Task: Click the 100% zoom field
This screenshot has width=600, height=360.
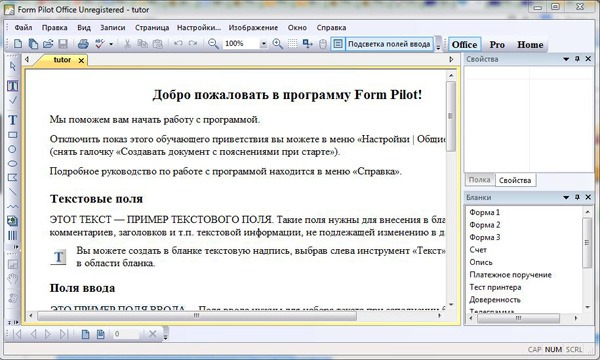Action: point(241,44)
